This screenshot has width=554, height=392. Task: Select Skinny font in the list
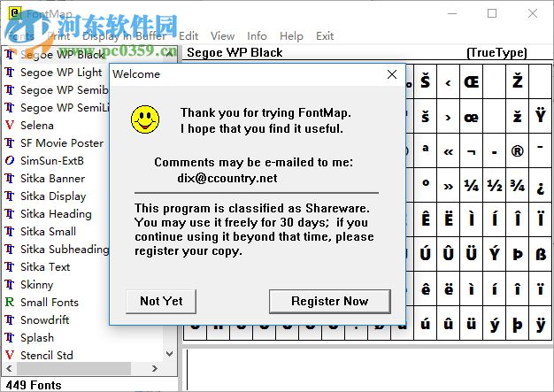[37, 284]
